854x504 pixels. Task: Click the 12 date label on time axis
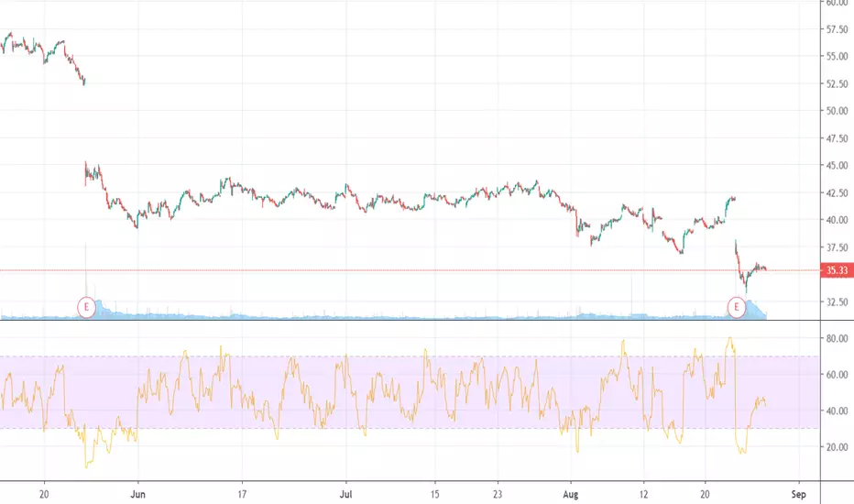[644, 495]
